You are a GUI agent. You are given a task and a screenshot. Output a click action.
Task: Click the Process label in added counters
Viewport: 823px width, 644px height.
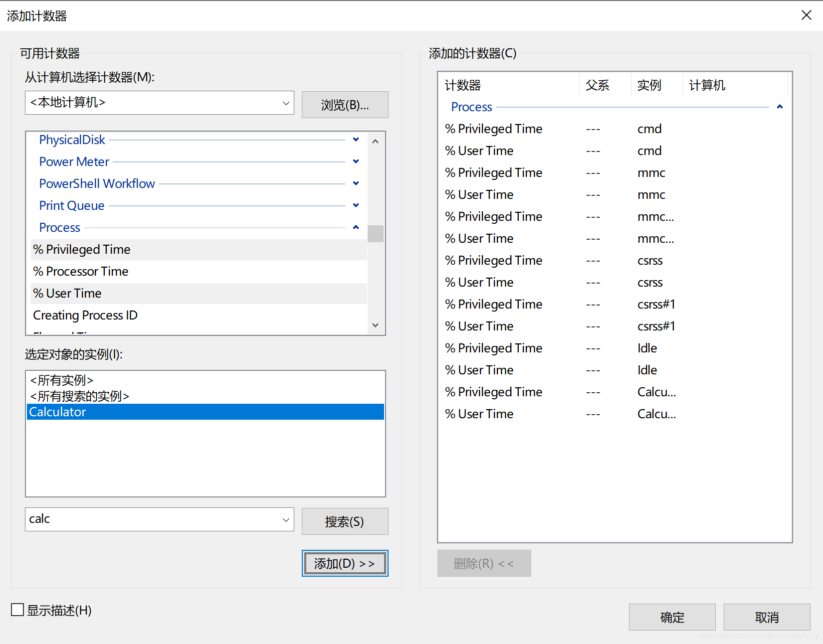coord(471,107)
